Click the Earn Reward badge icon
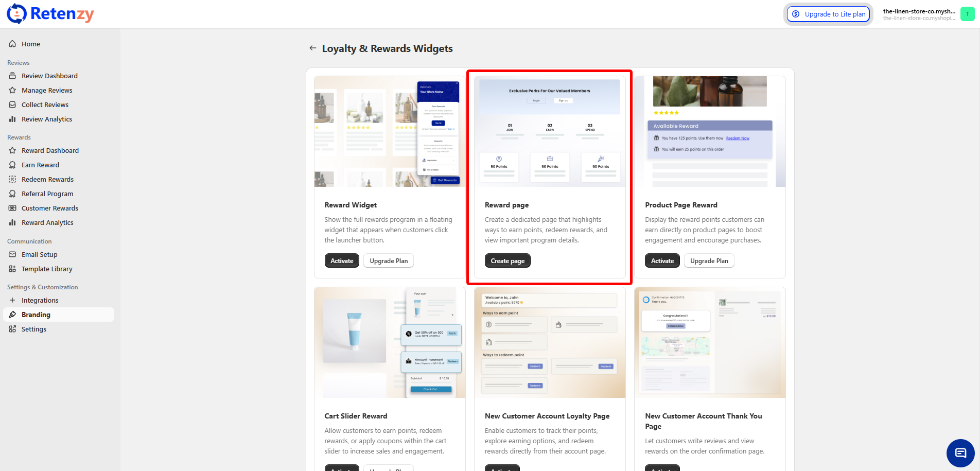The width and height of the screenshot is (980, 471). point(12,165)
